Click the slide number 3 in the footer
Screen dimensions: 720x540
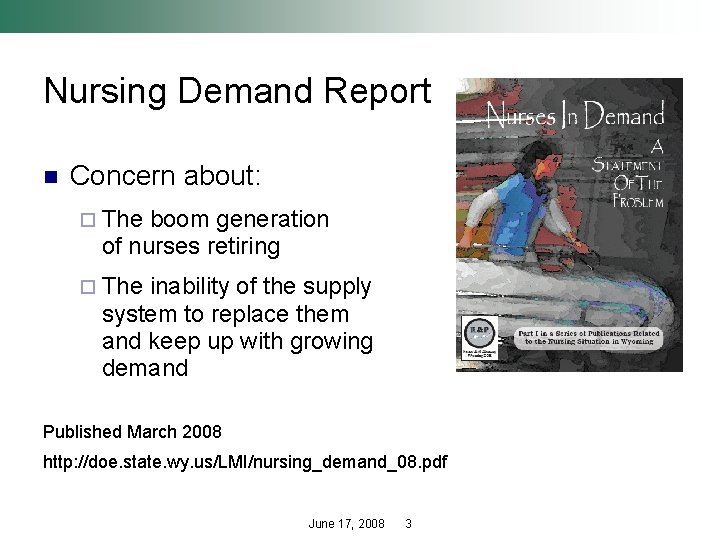pos(408,524)
